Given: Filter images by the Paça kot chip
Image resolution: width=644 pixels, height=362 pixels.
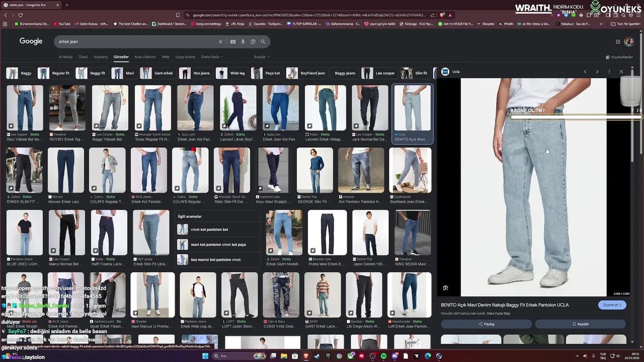Looking at the screenshot, I should pos(267,73).
